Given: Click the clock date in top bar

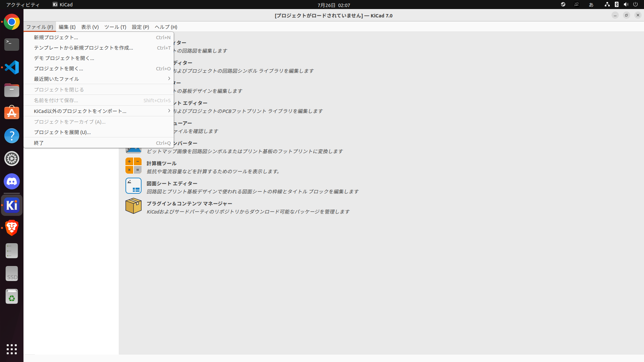Looking at the screenshot, I should point(333,5).
